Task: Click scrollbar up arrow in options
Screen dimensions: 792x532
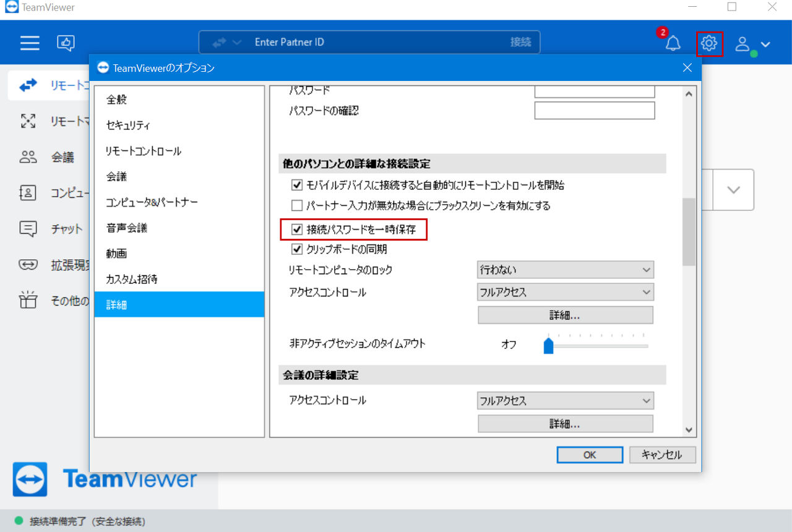Action: [689, 95]
